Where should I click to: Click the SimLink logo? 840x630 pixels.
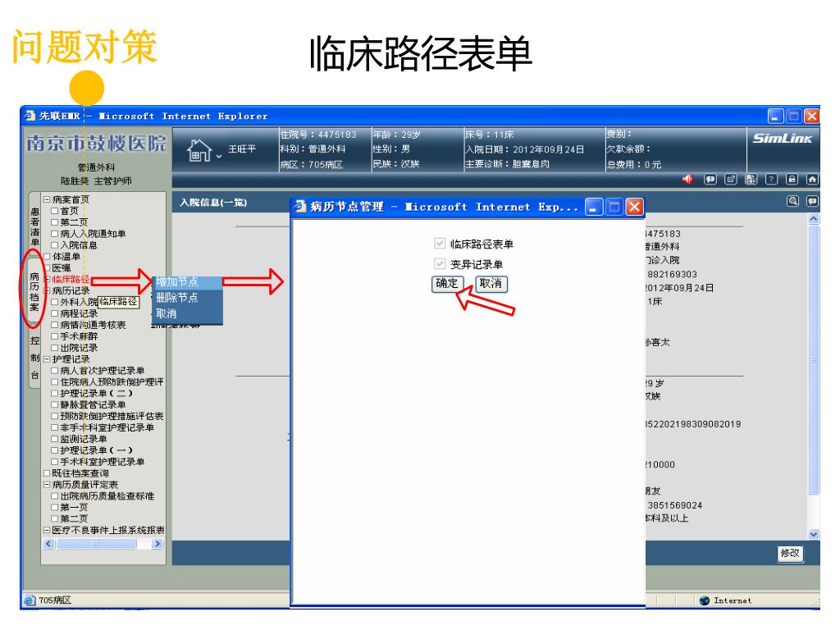tap(782, 139)
